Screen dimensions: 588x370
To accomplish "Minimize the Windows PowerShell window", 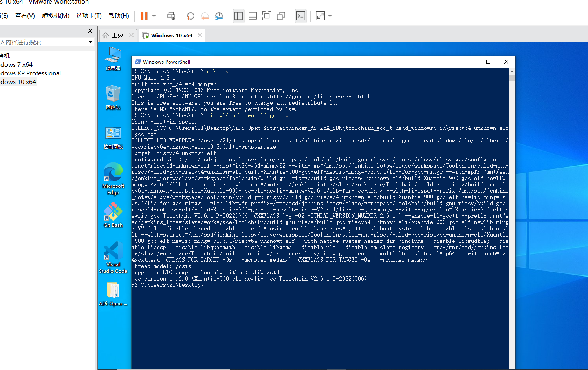I will point(470,62).
